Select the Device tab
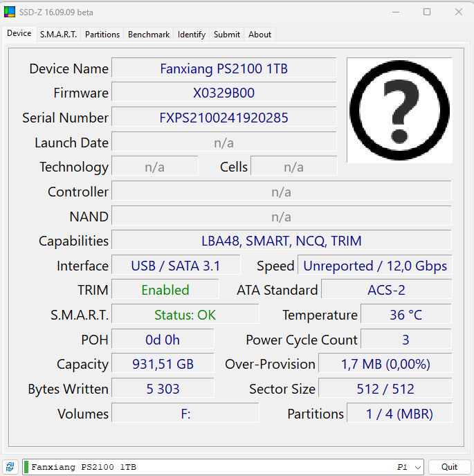This screenshot has width=474, height=476. click(19, 33)
